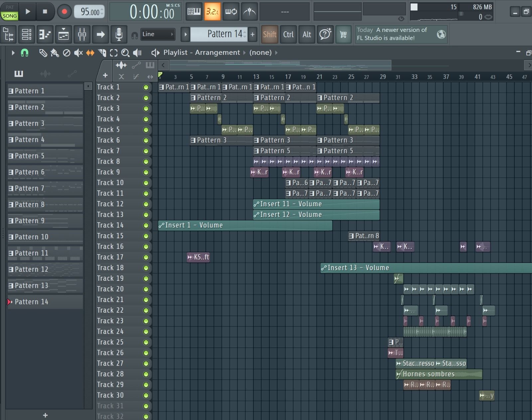This screenshot has height=420, width=532.
Task: Open the Pattern 14 name selector
Action: pos(219,34)
